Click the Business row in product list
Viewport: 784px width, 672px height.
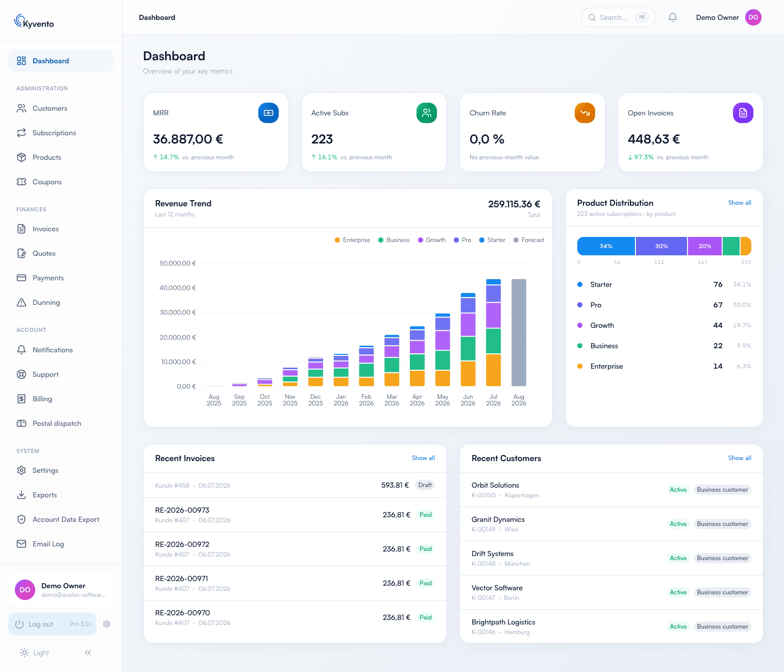(x=664, y=346)
